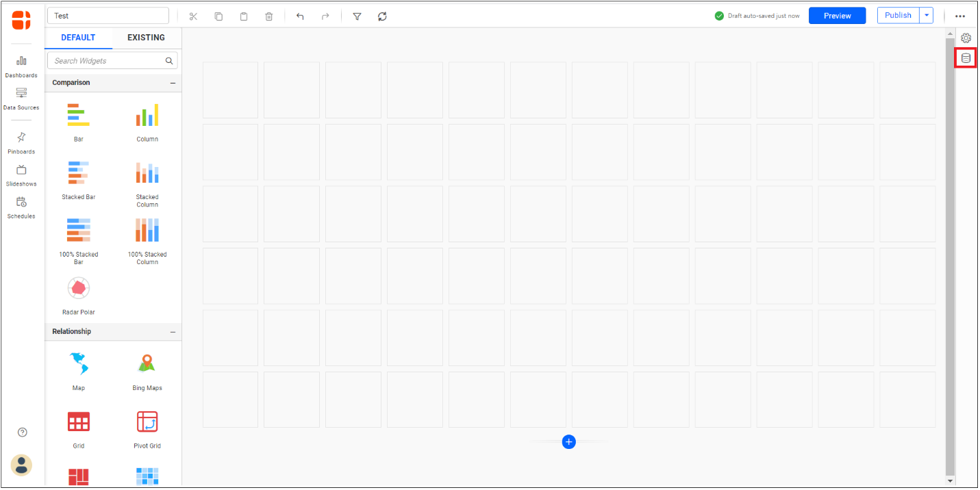
Task: Open Schedules in the sidebar
Action: pyautogui.click(x=21, y=207)
